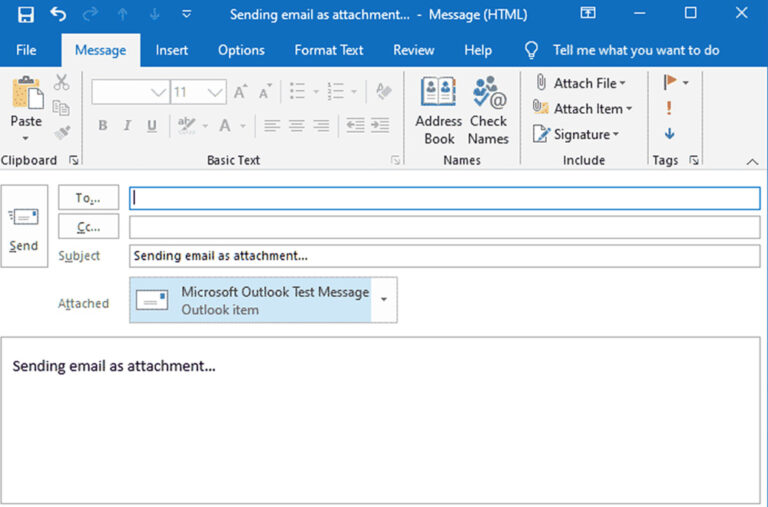Open the Format Text tab

(330, 50)
